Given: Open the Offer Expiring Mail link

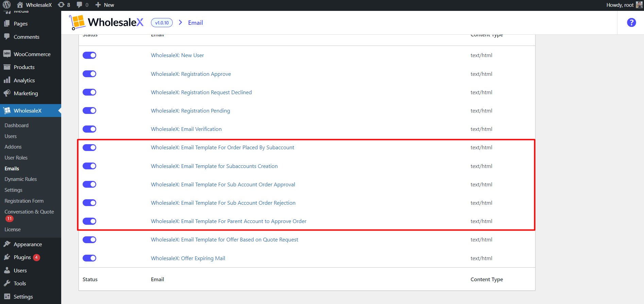Looking at the screenshot, I should (x=188, y=258).
